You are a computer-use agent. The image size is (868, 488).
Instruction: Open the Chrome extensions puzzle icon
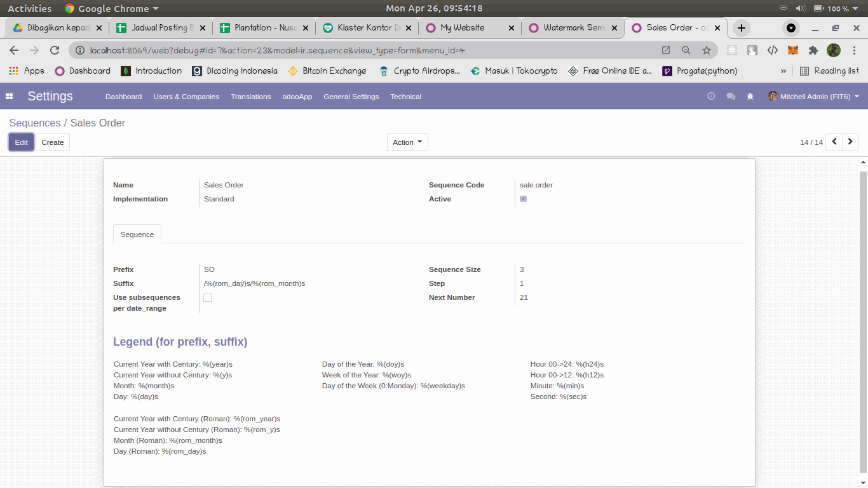coord(813,50)
